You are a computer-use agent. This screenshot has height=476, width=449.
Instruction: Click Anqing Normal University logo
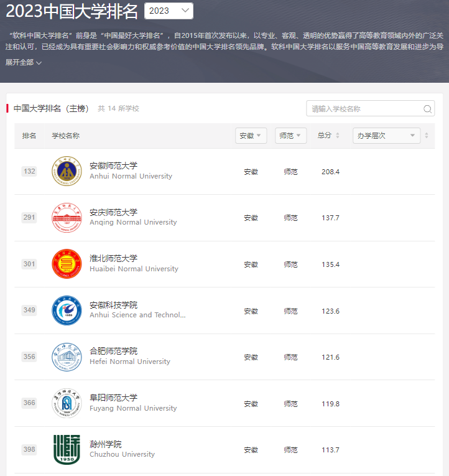tap(67, 218)
